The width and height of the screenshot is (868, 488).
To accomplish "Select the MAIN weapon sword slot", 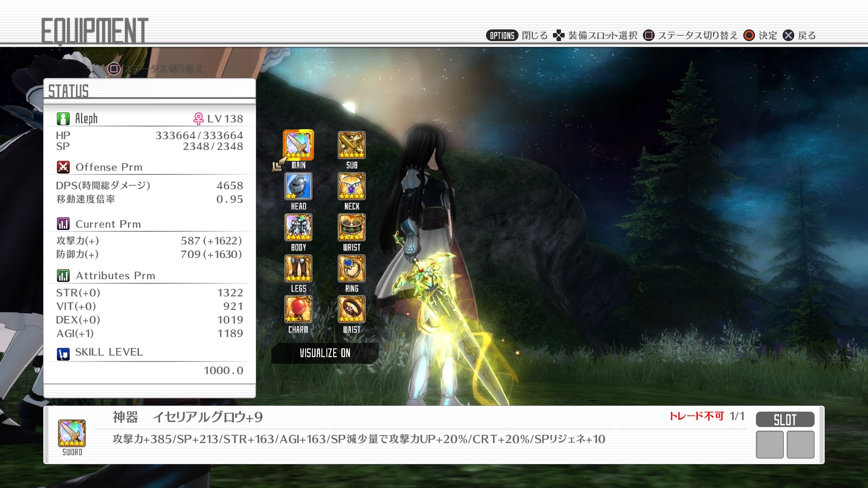I will [298, 145].
